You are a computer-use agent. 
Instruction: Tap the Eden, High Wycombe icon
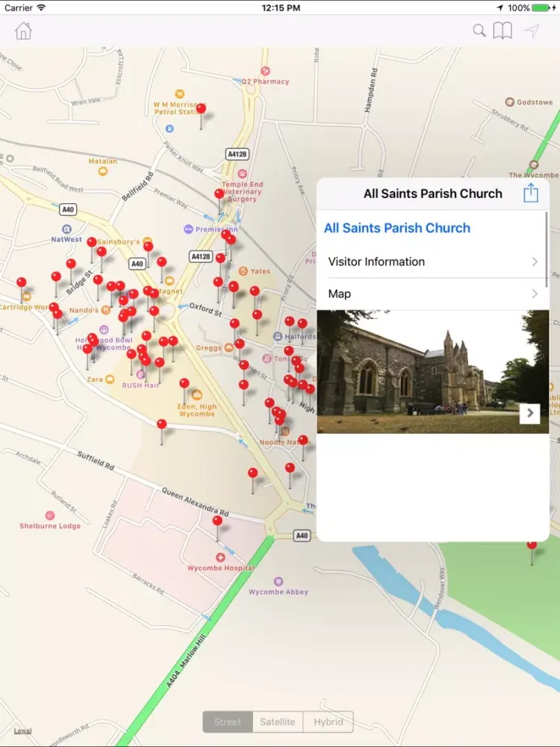tap(196, 395)
